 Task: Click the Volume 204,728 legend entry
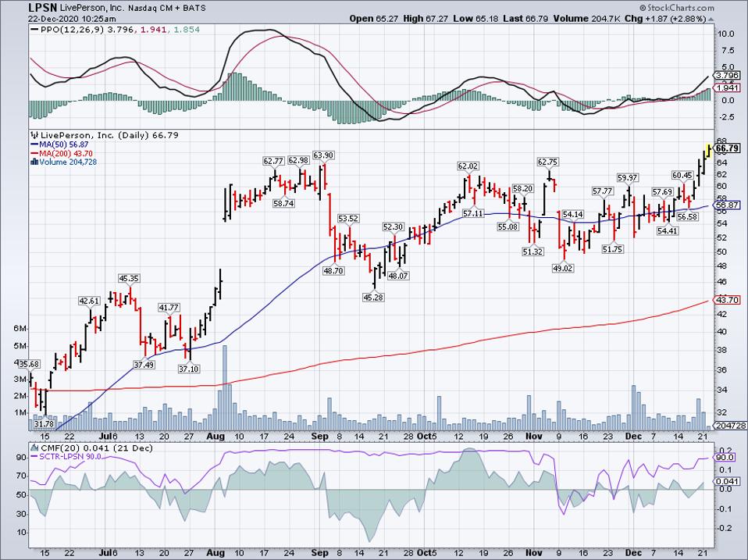(x=68, y=162)
